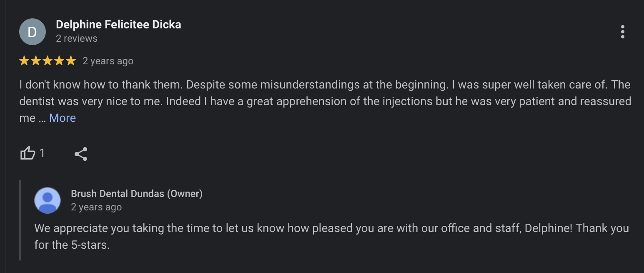Open Delphine Felicitee Dicka's profile name
The width and height of the screenshot is (644, 273).
click(x=118, y=25)
